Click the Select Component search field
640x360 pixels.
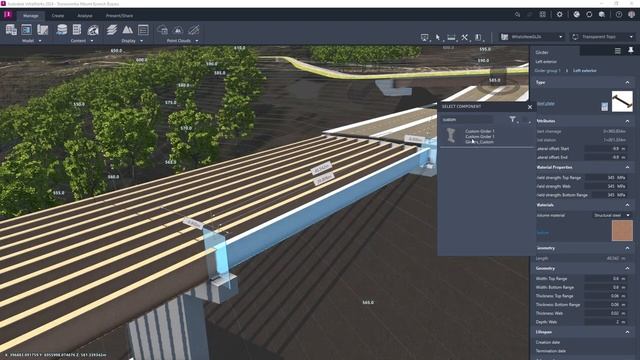coord(467,120)
